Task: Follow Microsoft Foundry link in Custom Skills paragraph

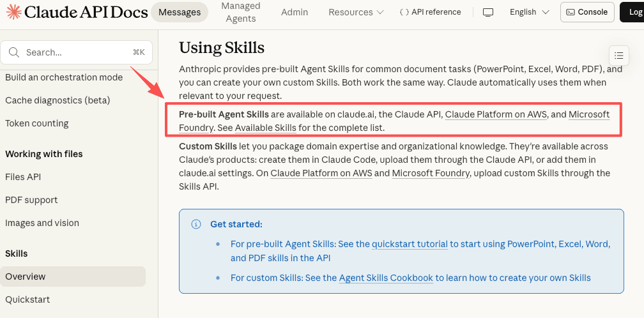Action: [431, 173]
